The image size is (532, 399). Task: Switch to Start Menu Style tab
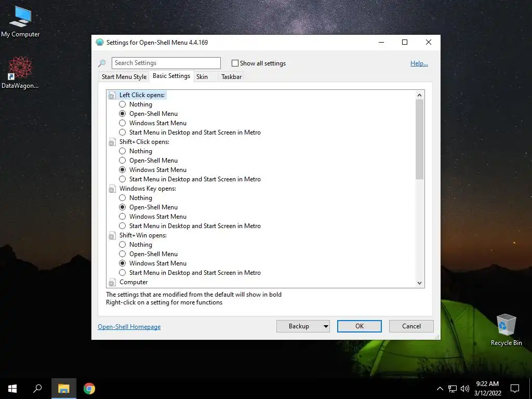(x=124, y=77)
